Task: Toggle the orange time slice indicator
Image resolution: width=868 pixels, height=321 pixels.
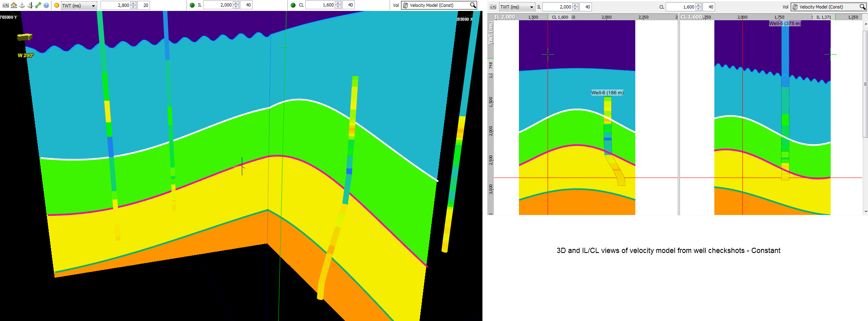Action: (56, 5)
